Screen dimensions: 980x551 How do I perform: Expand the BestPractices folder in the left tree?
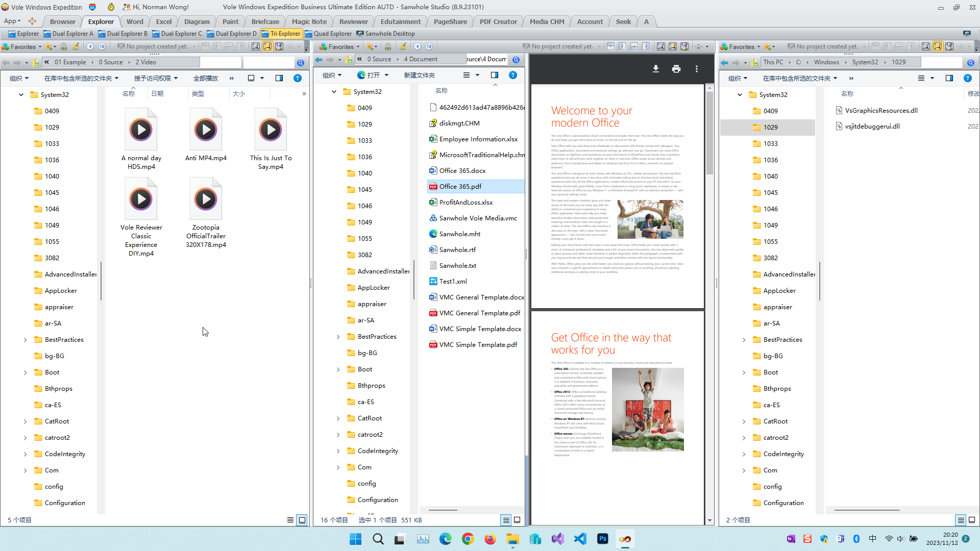point(25,340)
